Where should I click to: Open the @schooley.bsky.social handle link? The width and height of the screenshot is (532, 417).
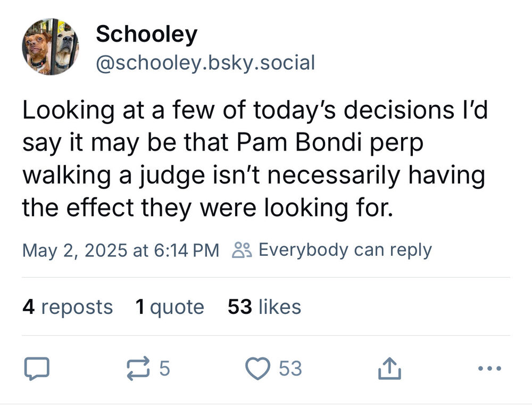205,63
